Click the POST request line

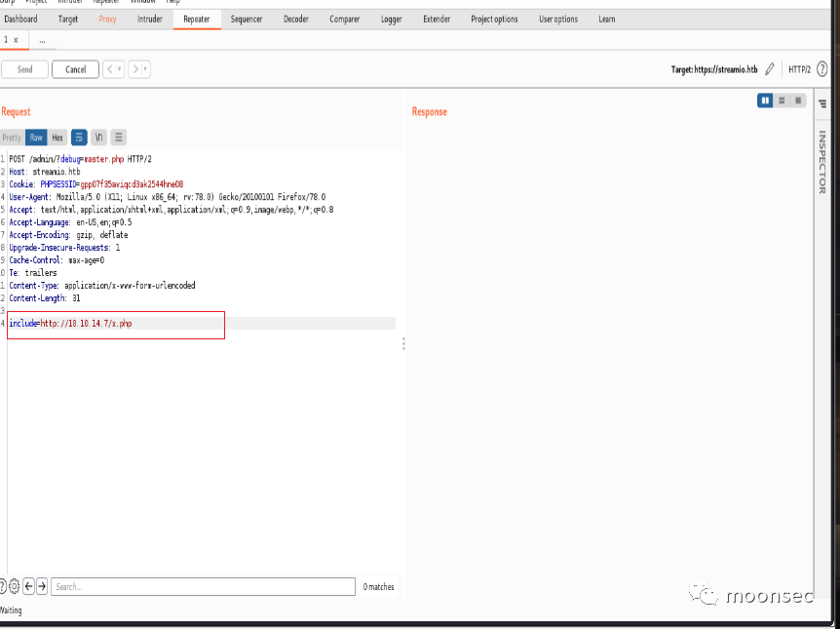click(80, 159)
